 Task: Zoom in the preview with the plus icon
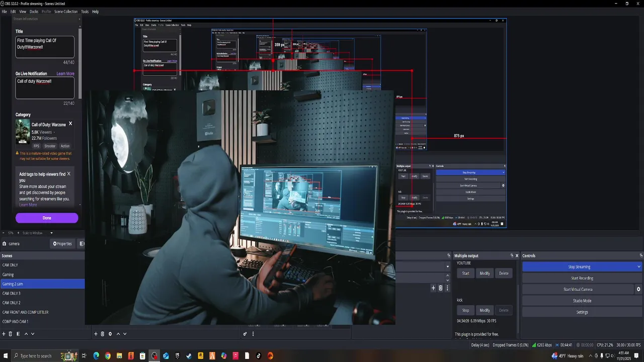coord(18,233)
